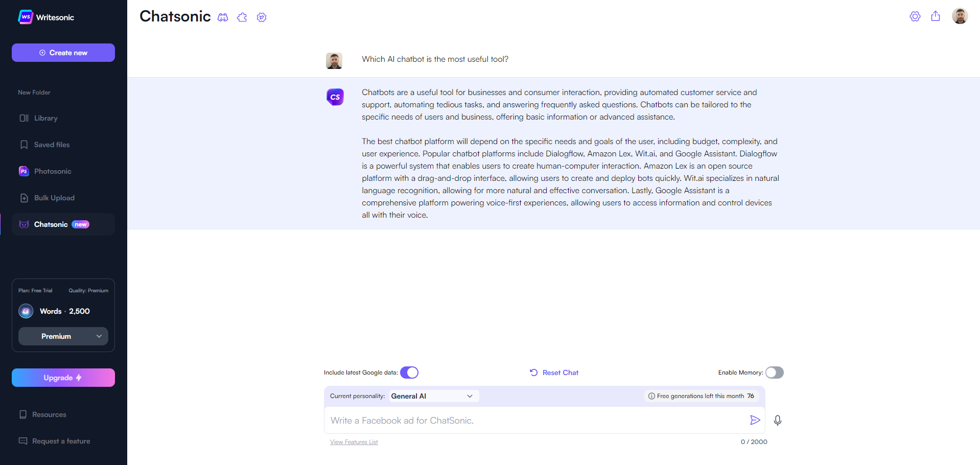Click the Writesonic logo
This screenshot has height=465, width=980.
coord(46,17)
